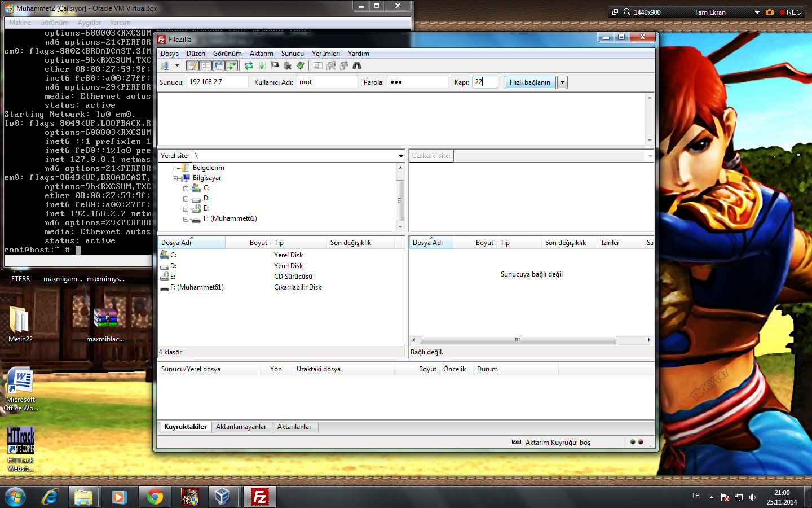This screenshot has width=812, height=508.
Task: Open the Site Manager from FileZilla toolbar
Action: pyautogui.click(x=165, y=65)
